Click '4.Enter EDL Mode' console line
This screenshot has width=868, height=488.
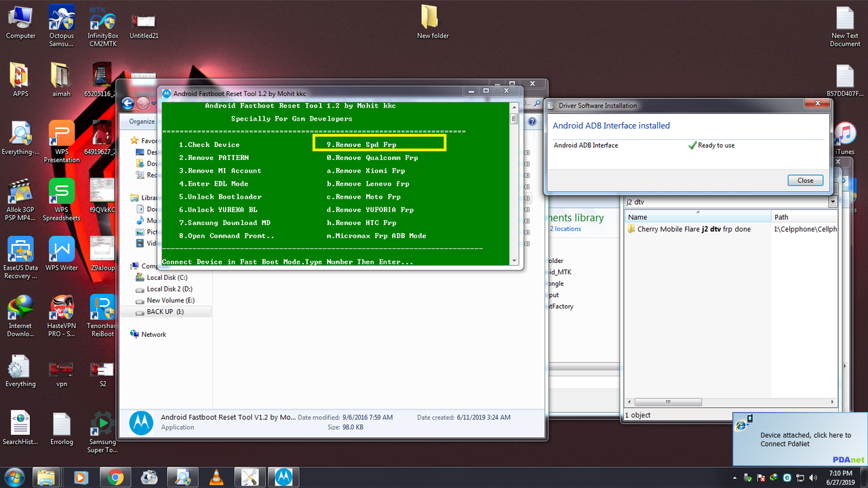[214, 184]
